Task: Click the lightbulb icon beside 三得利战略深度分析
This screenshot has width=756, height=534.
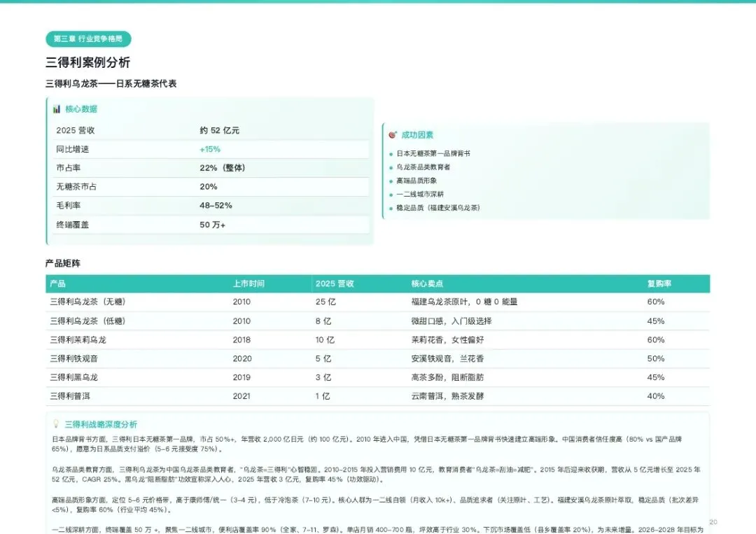Action: pyautogui.click(x=56, y=424)
